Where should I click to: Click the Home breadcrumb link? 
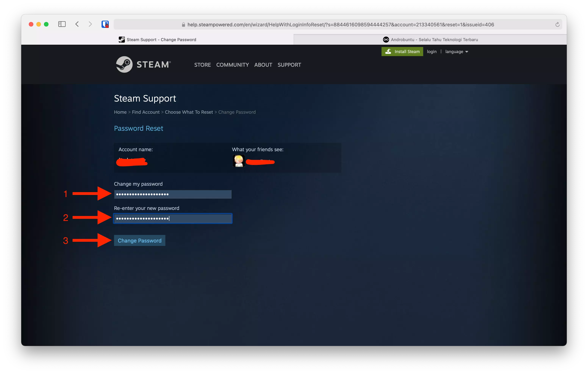[120, 112]
